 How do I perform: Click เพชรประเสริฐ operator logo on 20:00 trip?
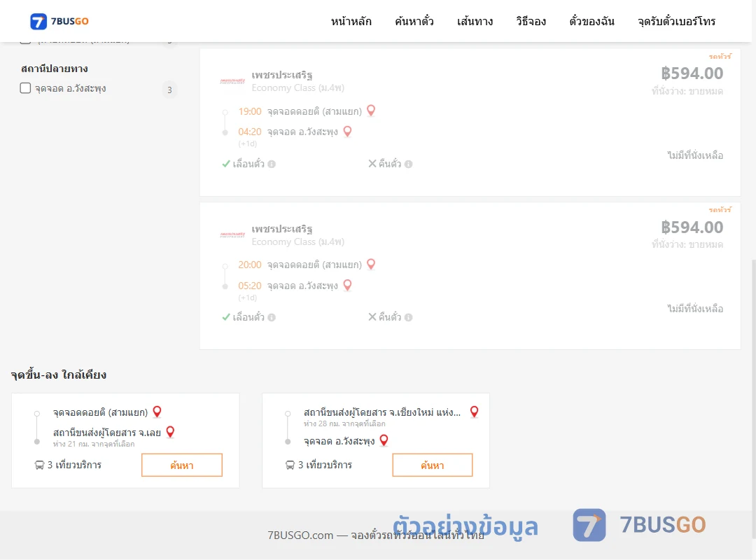click(232, 235)
